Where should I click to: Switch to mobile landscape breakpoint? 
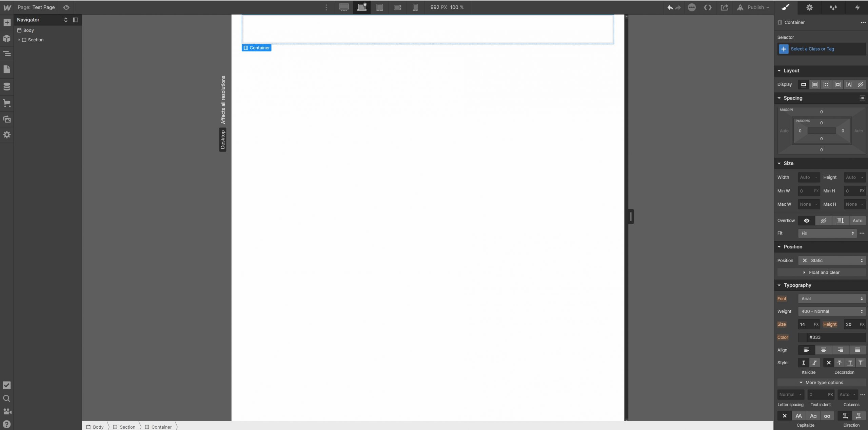coord(398,7)
